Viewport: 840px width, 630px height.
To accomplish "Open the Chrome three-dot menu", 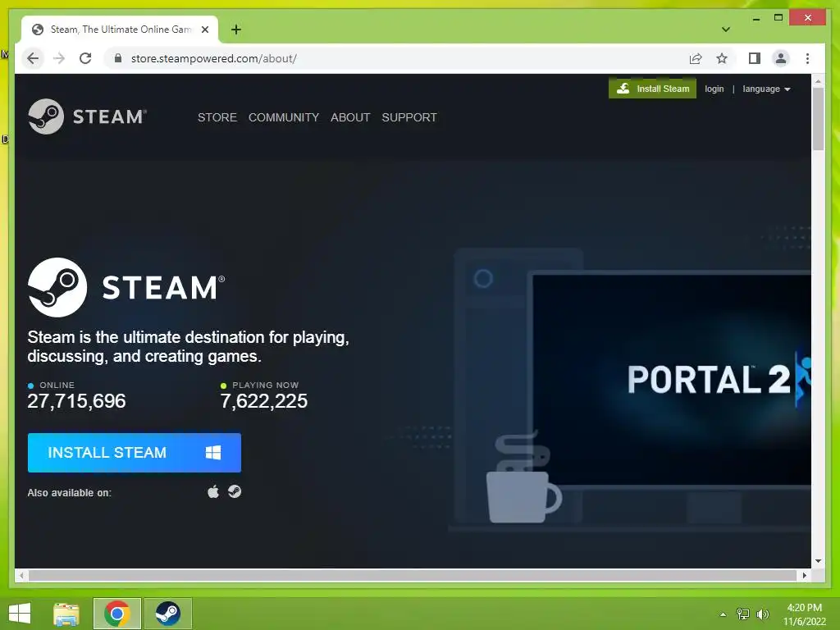I will pyautogui.click(x=807, y=58).
